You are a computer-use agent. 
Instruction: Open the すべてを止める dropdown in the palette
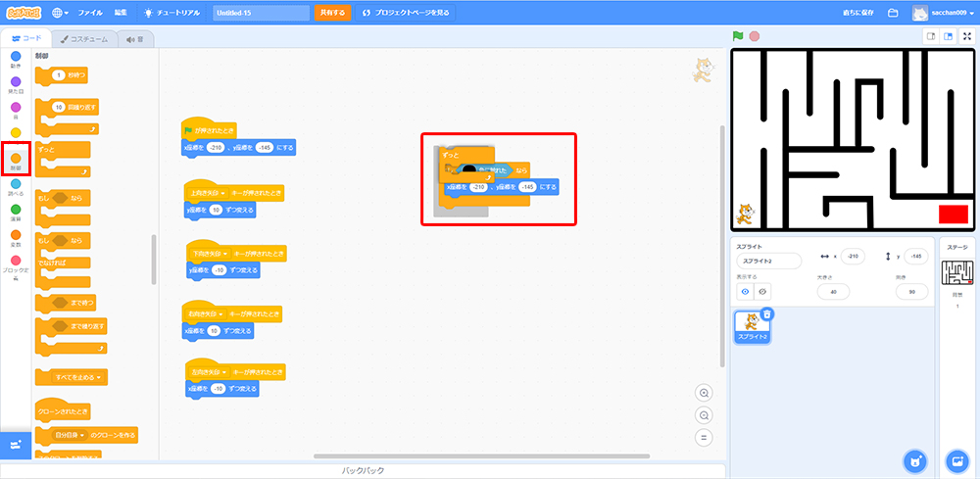tap(101, 376)
